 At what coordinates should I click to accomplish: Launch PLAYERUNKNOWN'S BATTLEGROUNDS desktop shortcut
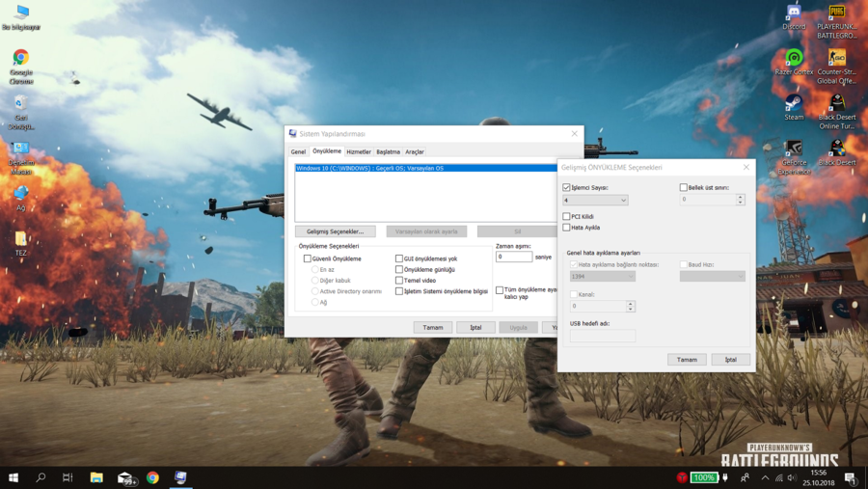click(837, 21)
